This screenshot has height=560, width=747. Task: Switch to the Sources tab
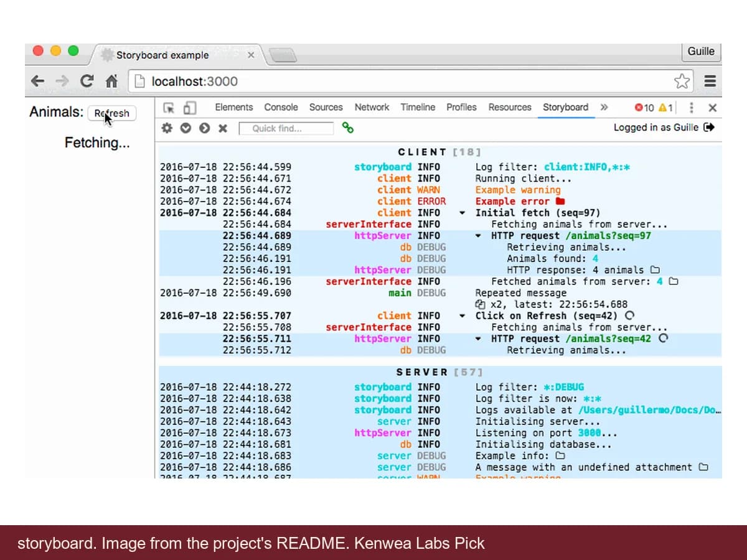click(326, 107)
